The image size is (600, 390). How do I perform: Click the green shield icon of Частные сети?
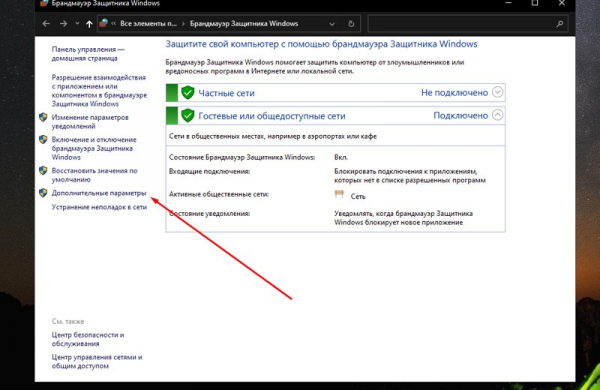(188, 93)
